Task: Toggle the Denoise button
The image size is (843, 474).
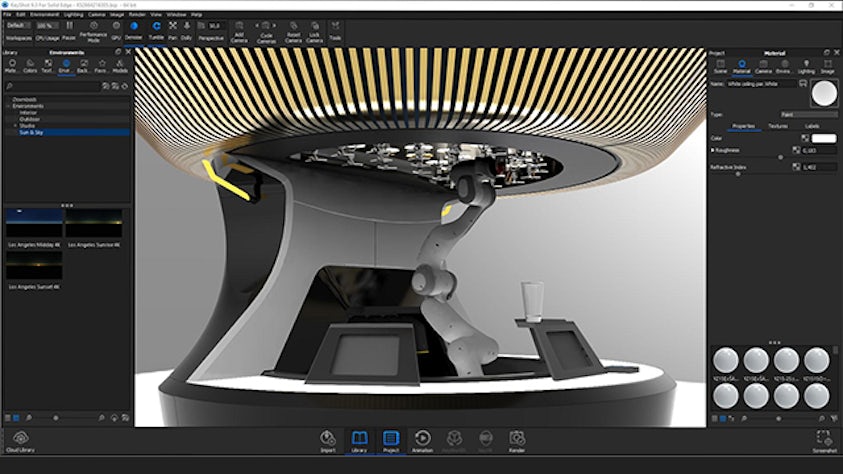Action: pos(134,31)
